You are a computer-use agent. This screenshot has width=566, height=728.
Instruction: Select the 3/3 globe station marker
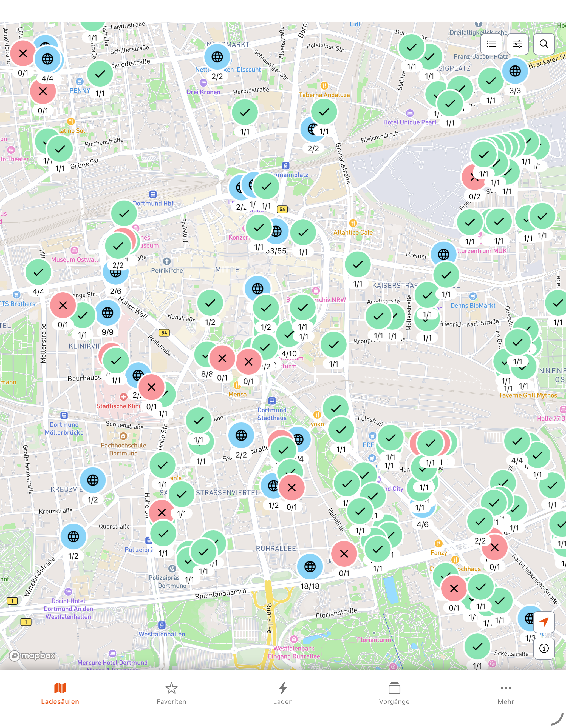point(515,71)
